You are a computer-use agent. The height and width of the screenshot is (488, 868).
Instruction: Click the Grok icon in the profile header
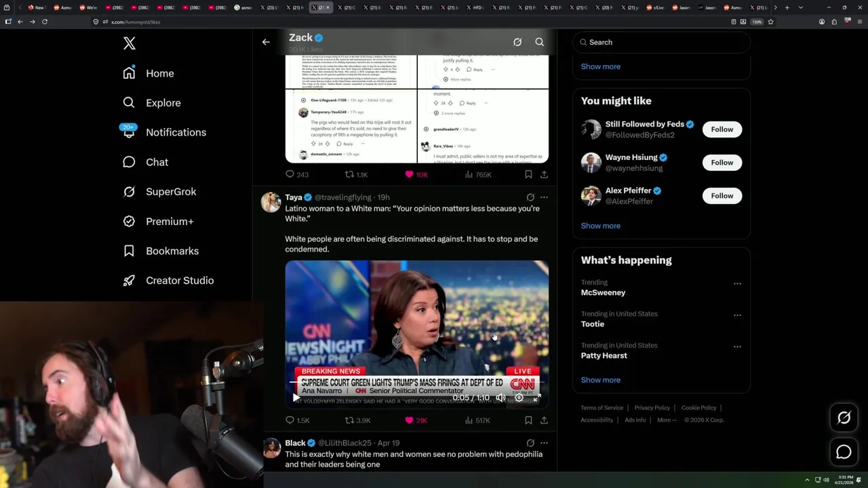517,42
